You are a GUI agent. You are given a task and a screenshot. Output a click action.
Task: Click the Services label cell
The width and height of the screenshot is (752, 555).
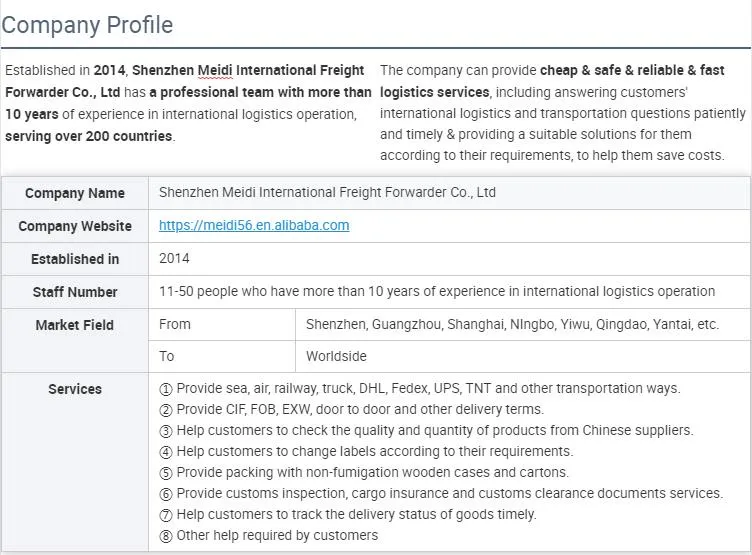tap(75, 389)
